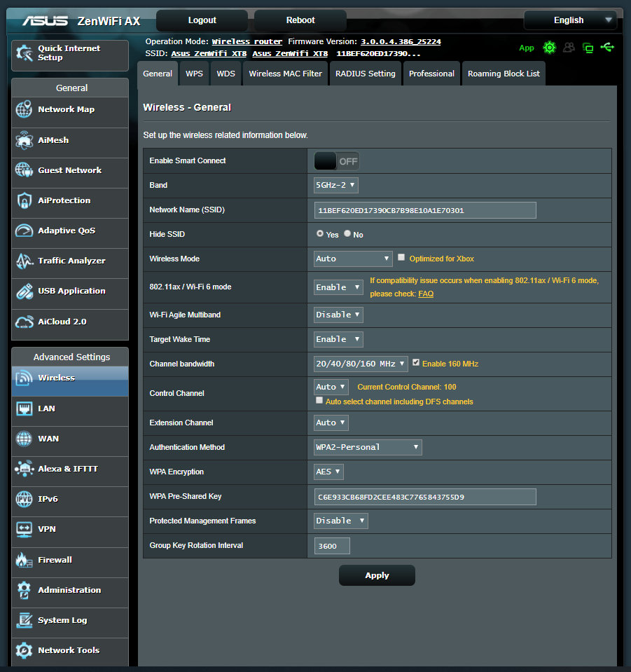Uncheck the Enable 160 MHz checkbox

pyautogui.click(x=416, y=362)
